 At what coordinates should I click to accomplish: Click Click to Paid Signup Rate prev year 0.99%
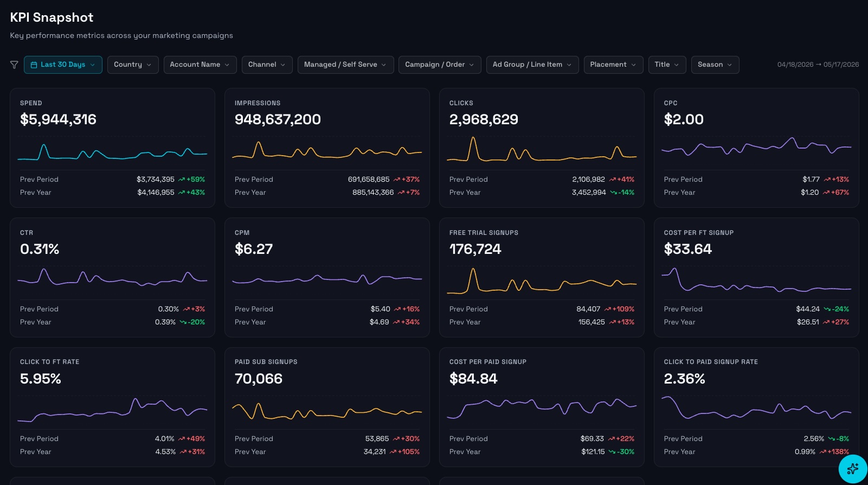[805, 452]
